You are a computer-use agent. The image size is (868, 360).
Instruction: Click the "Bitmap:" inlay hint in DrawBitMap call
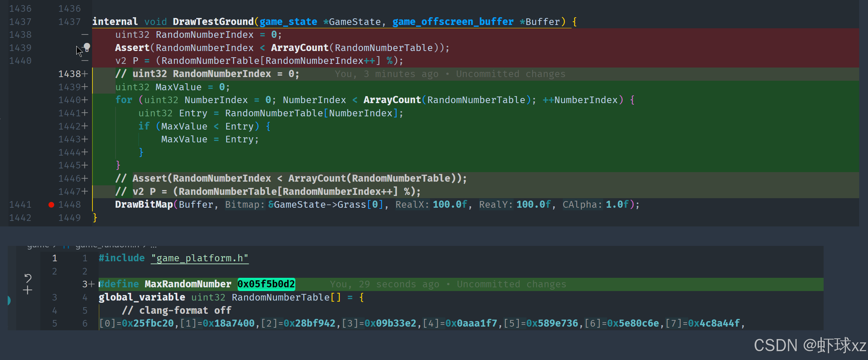(245, 205)
